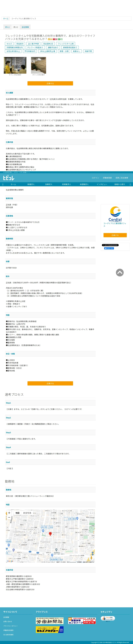This screenshot has width=133, height=644.
Task: Open 初掲載求人 in the navigation bar
Action: point(66,184)
